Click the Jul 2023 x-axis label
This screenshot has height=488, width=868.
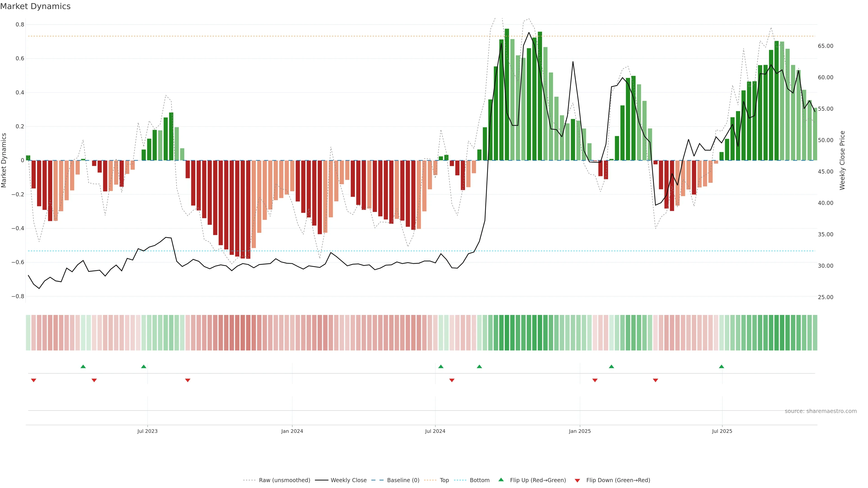click(x=147, y=431)
